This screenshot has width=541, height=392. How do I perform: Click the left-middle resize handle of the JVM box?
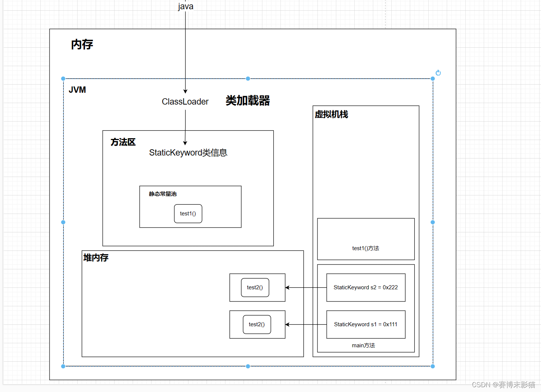[x=63, y=222]
